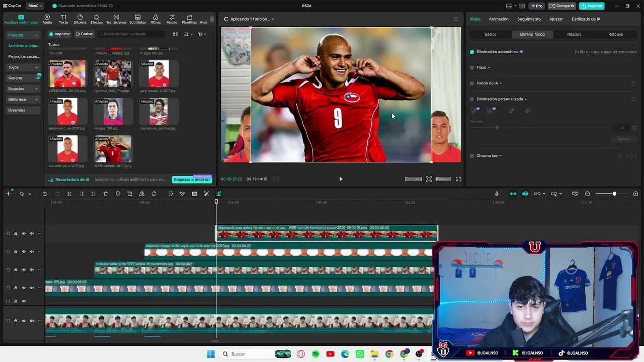Select the Máscara sub-tab
Image resolution: width=644 pixels, height=362 pixels.
(x=574, y=34)
